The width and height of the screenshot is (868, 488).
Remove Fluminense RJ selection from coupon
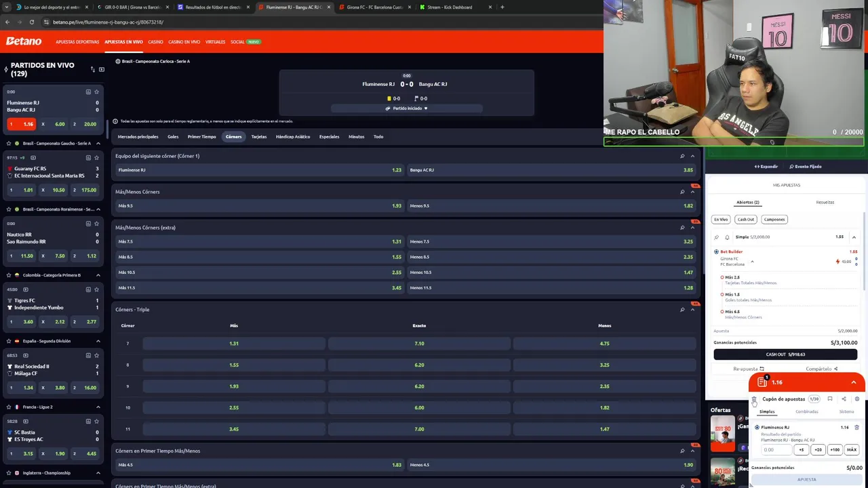click(856, 428)
